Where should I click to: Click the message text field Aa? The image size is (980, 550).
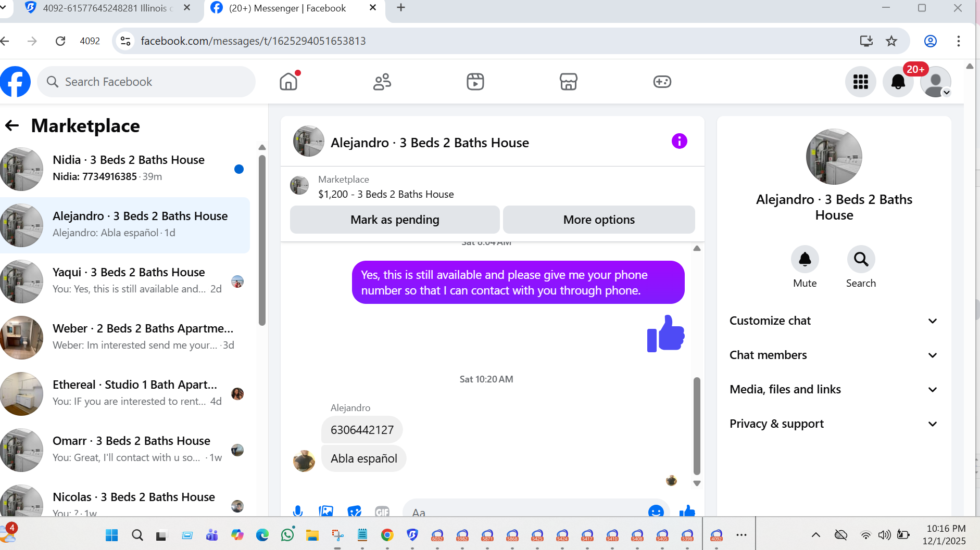click(x=526, y=511)
